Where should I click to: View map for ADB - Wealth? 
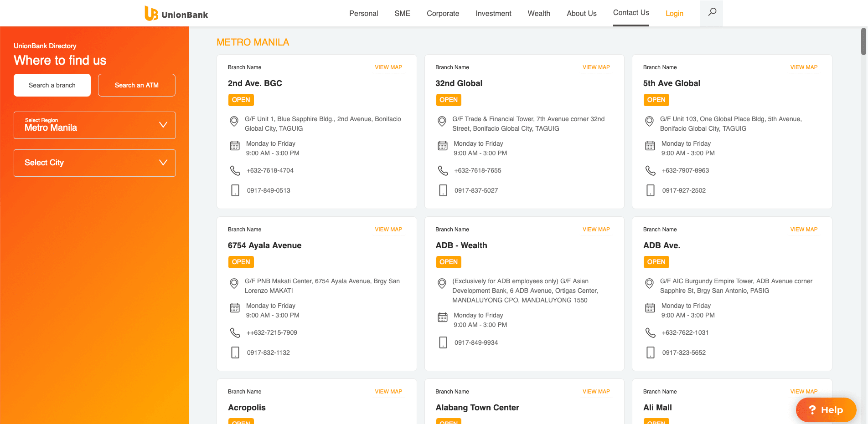[x=596, y=230]
